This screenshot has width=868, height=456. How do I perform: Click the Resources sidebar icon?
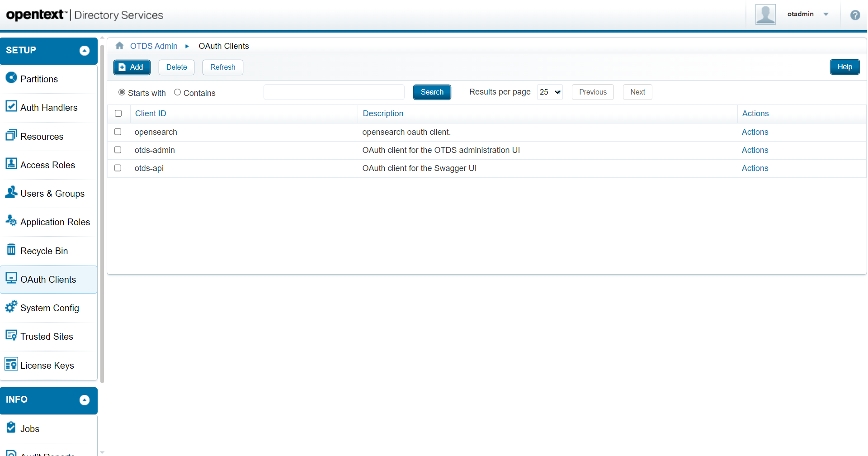tap(11, 135)
